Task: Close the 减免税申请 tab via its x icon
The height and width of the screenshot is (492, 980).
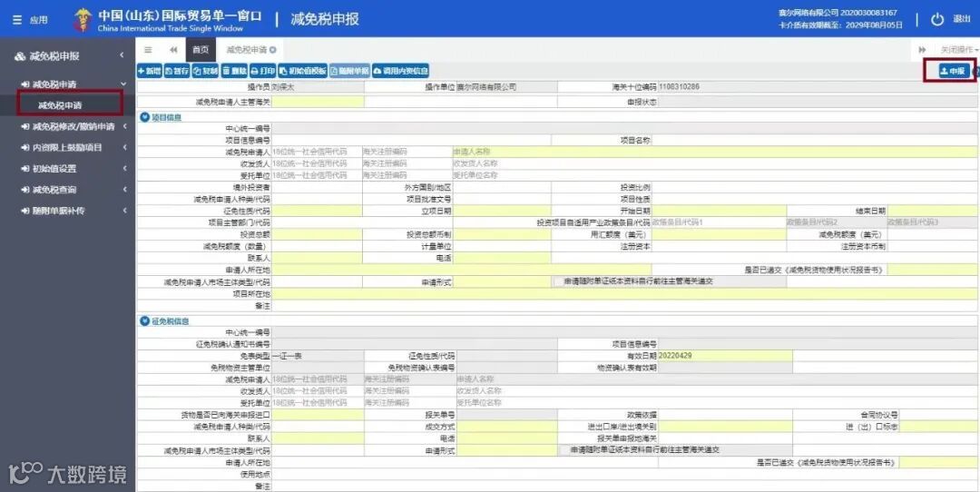Action: click(273, 50)
